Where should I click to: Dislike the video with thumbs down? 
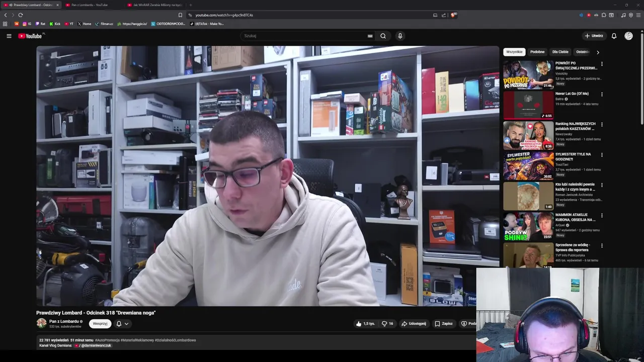387,324
